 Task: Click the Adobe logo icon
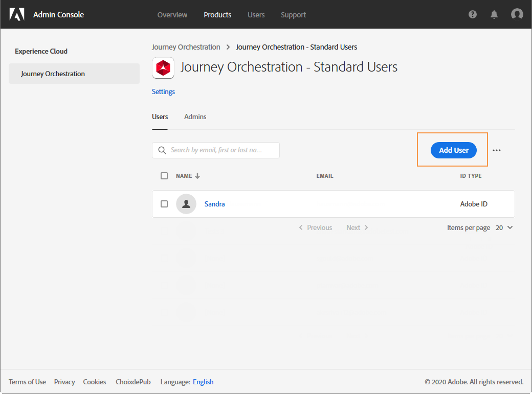pos(17,14)
